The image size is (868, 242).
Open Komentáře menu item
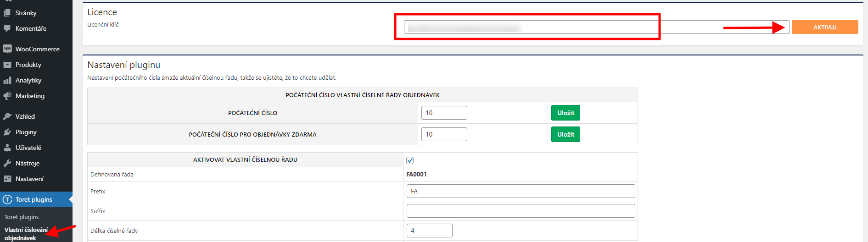point(31,28)
